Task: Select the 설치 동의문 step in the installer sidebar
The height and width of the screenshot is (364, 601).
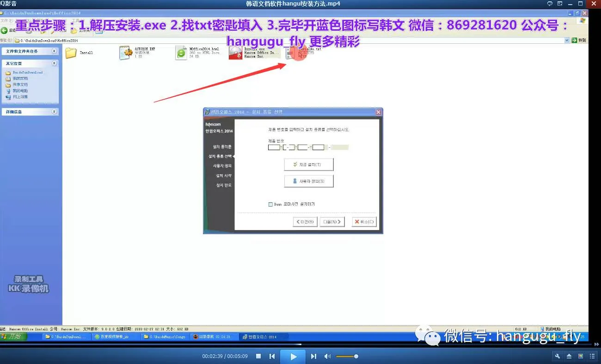Action: tap(222, 146)
